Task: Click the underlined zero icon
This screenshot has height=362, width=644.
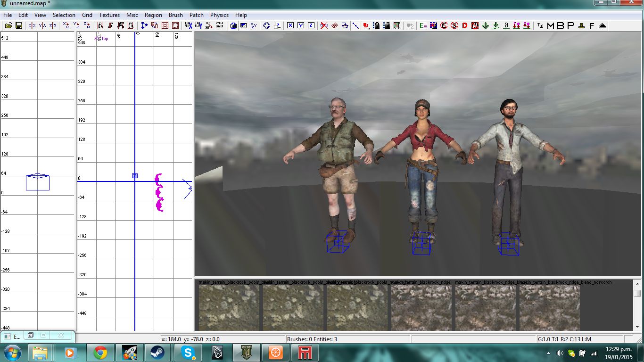Action: tap(506, 25)
